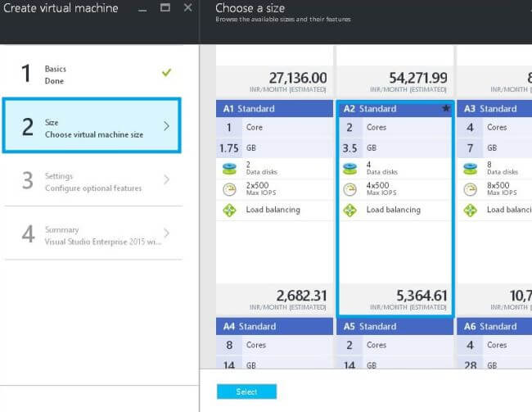The width and height of the screenshot is (532, 412).
Task: Minimize the Create virtual machine blade
Action: pyautogui.click(x=142, y=8)
